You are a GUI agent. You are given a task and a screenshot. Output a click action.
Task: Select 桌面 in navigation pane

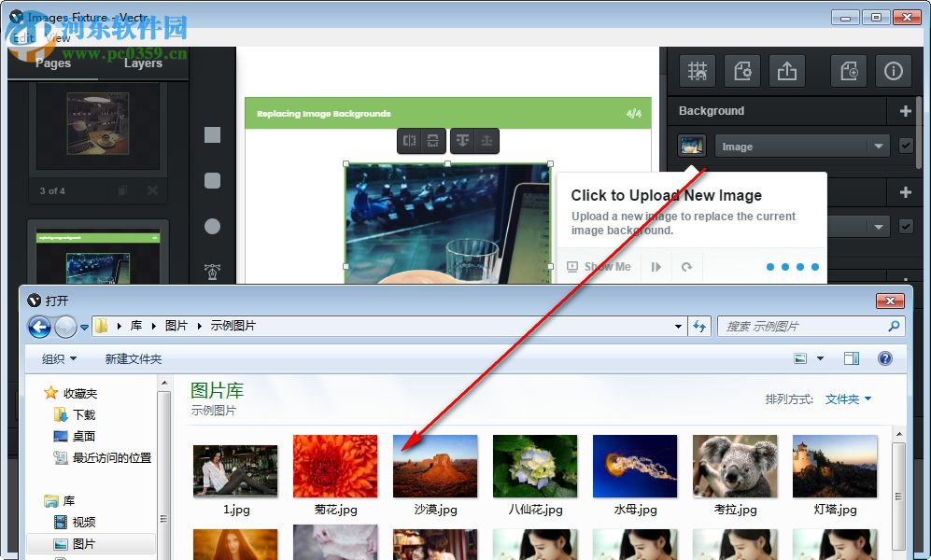pyautogui.click(x=75, y=436)
